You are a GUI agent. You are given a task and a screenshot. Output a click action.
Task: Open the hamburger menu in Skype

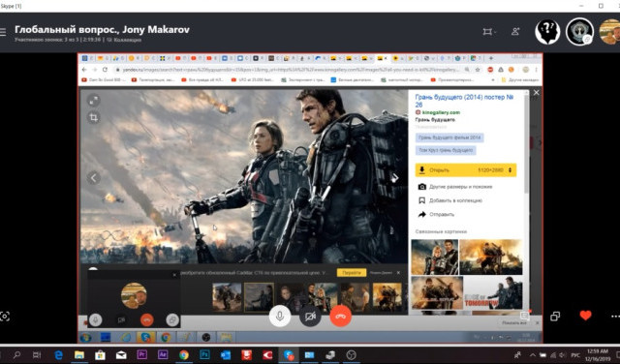[x=3, y=32]
